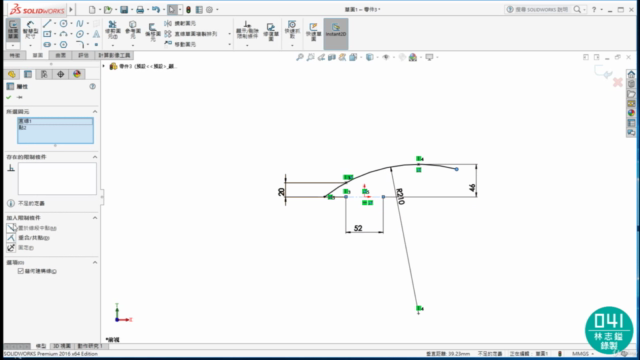
Task: Click Move Entities in the ribbon
Action: [180, 44]
